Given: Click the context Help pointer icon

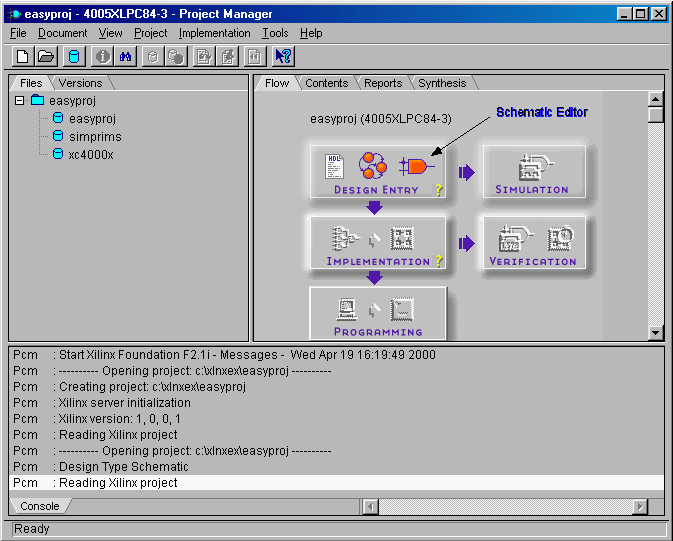Looking at the screenshot, I should coord(283,57).
